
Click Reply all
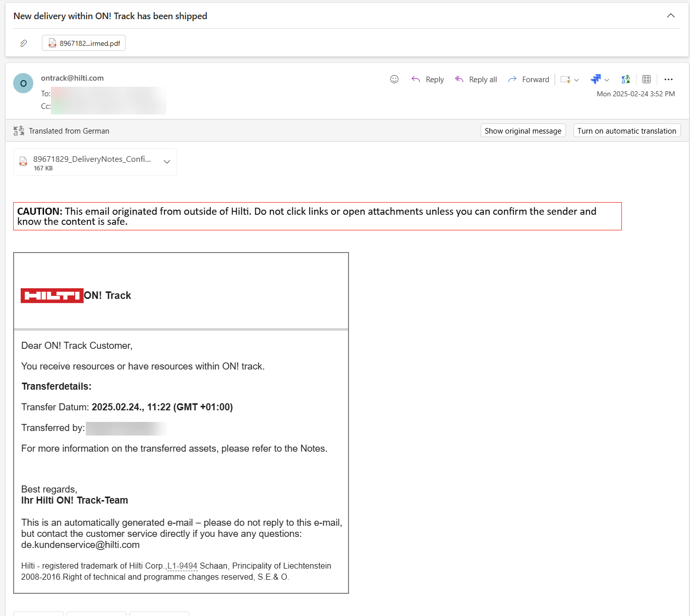tap(476, 79)
